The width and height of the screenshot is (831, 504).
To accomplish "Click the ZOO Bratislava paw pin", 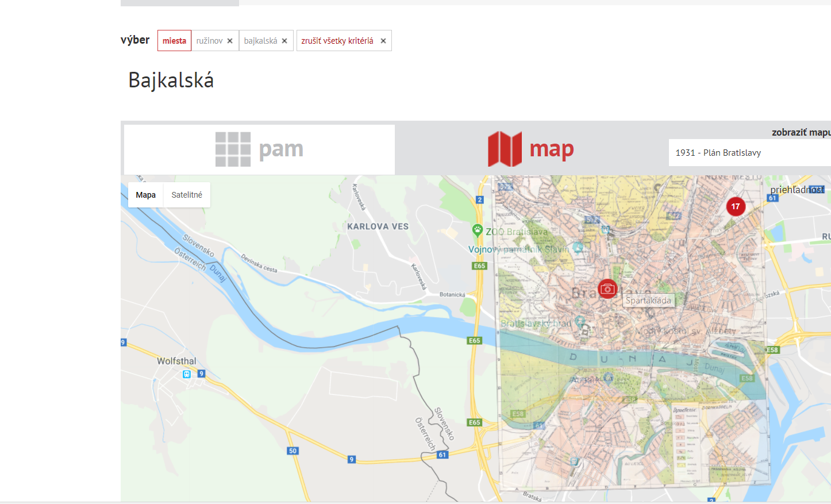I will [x=478, y=230].
